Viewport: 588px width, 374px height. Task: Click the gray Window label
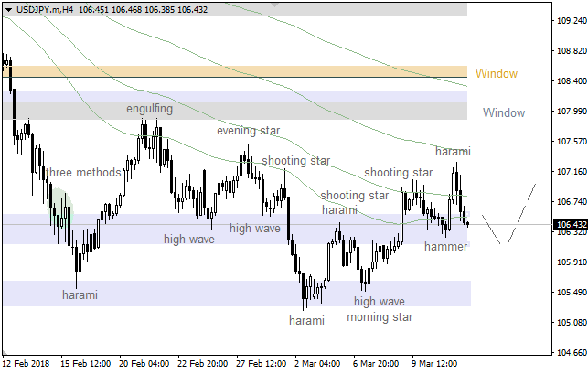coord(504,112)
